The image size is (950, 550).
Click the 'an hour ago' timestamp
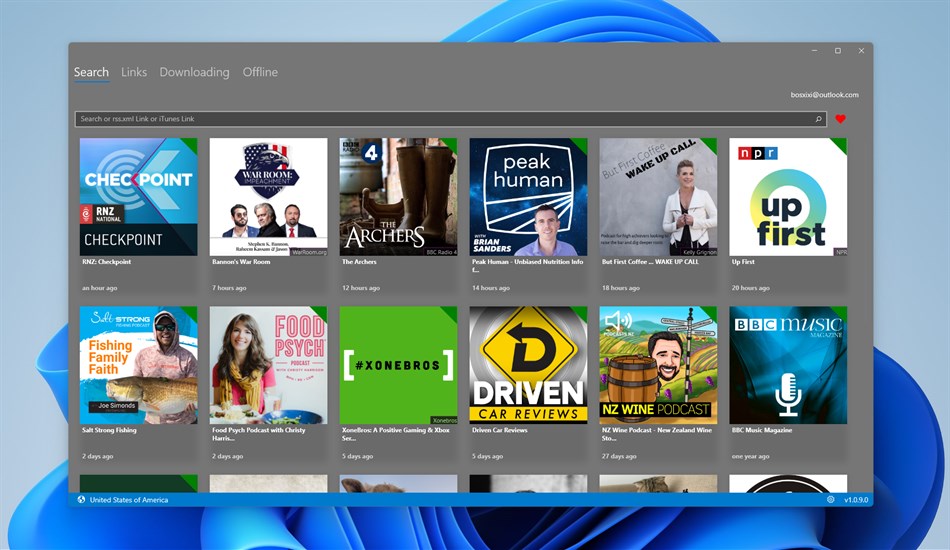click(99, 288)
